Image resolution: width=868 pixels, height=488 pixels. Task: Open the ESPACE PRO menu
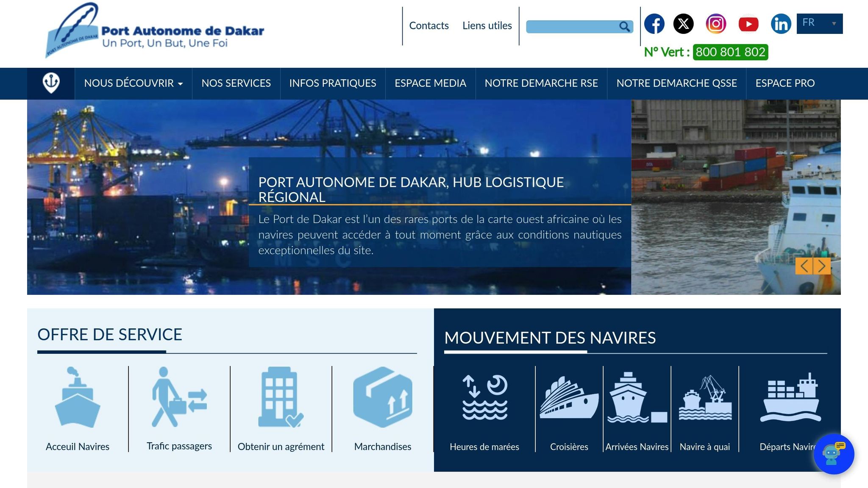785,83
